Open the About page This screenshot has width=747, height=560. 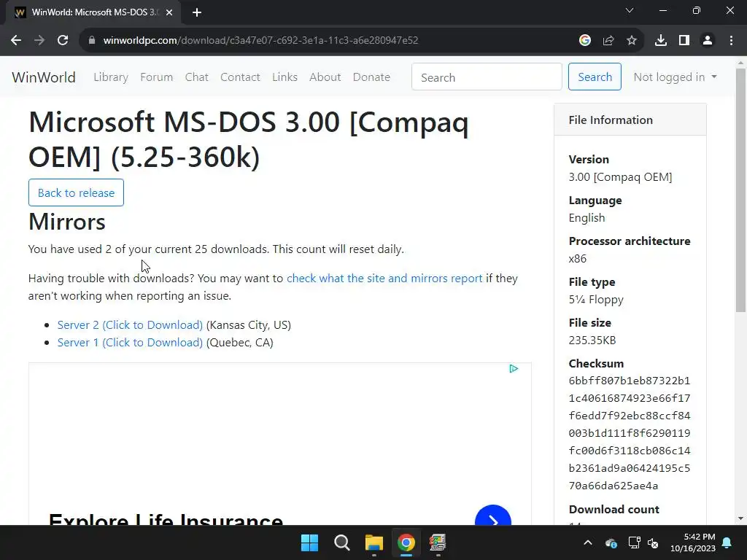pyautogui.click(x=325, y=77)
